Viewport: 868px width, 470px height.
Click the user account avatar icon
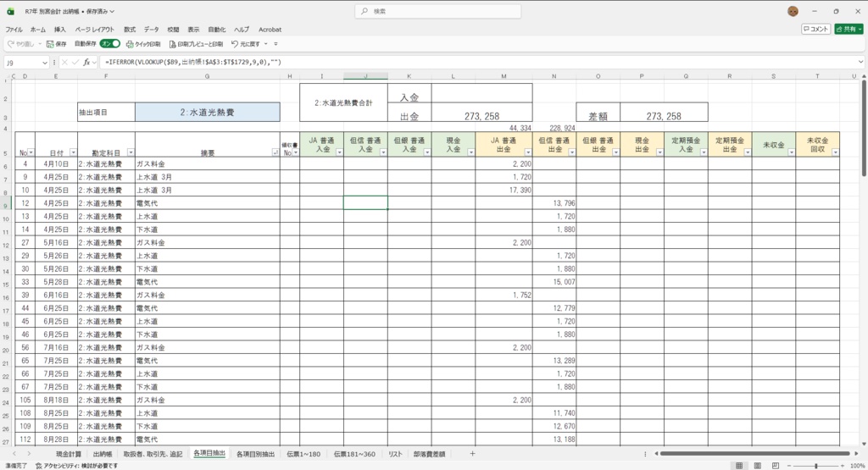pyautogui.click(x=793, y=11)
